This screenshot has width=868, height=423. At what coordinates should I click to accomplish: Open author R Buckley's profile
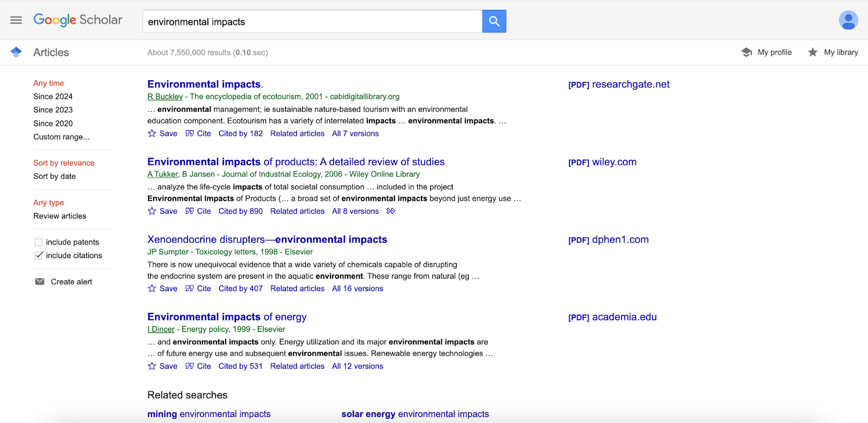point(165,97)
